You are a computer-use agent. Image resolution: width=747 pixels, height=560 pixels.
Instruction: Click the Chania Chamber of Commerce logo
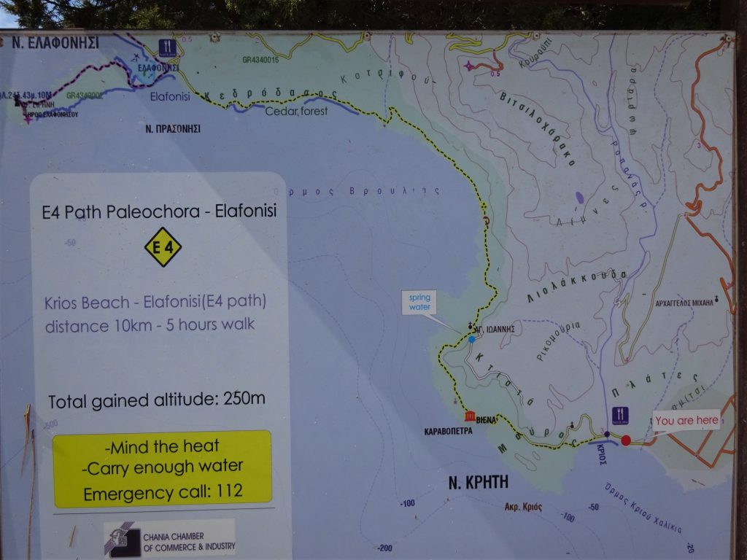[122, 539]
